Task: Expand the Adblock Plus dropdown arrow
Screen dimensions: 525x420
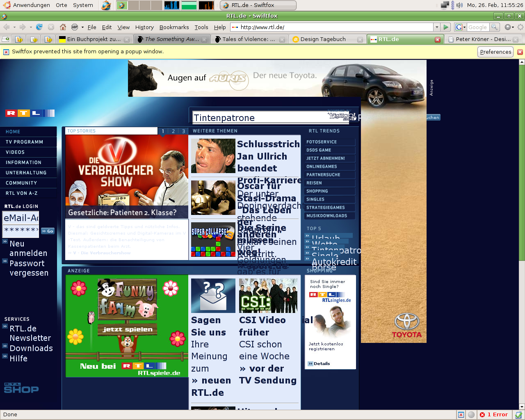Action: click(82, 27)
